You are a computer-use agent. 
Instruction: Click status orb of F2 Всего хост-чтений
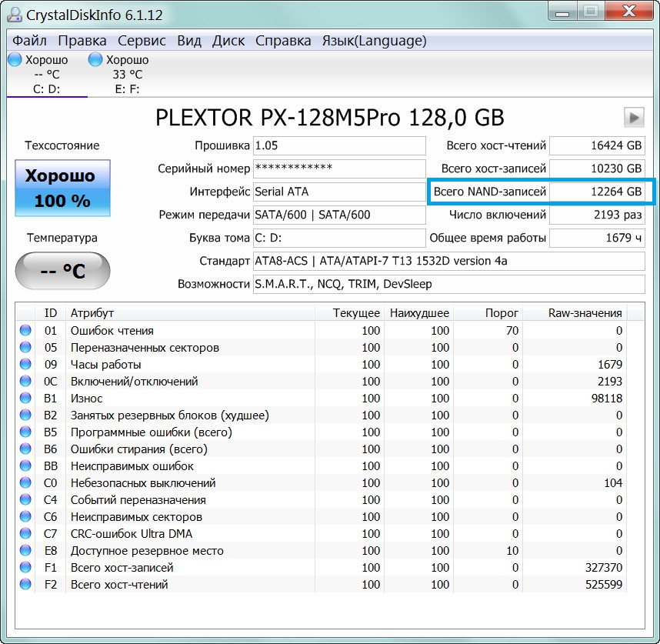point(25,584)
